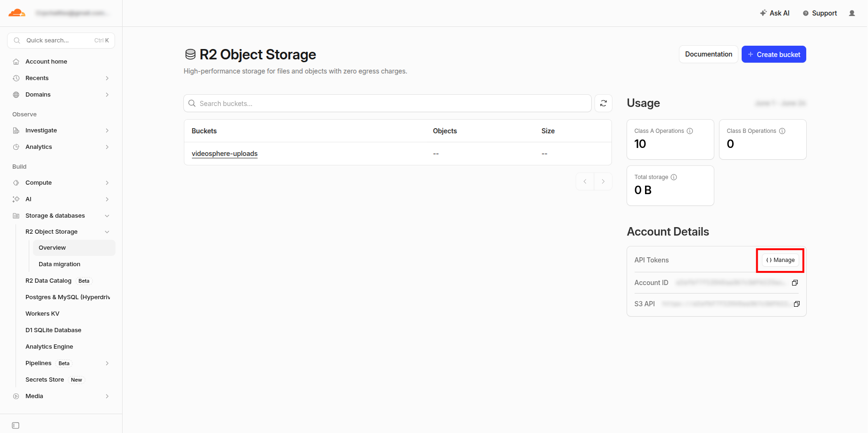868x433 pixels.
Task: Click the Investigate icon
Action: [x=16, y=131]
